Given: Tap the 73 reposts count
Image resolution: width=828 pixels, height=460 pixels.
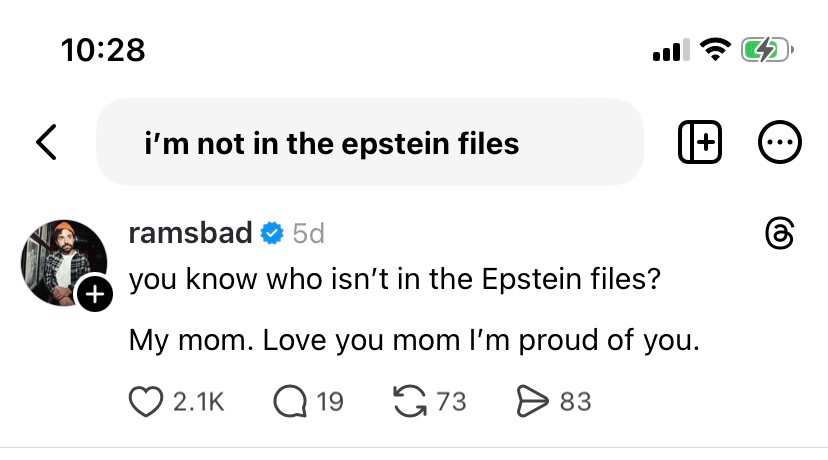Looking at the screenshot, I should 452,402.
